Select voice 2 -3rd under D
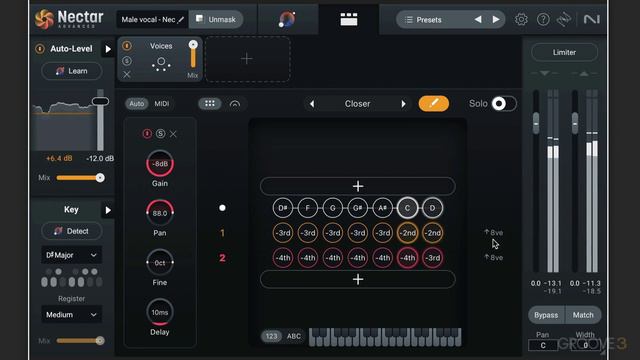 (432, 258)
